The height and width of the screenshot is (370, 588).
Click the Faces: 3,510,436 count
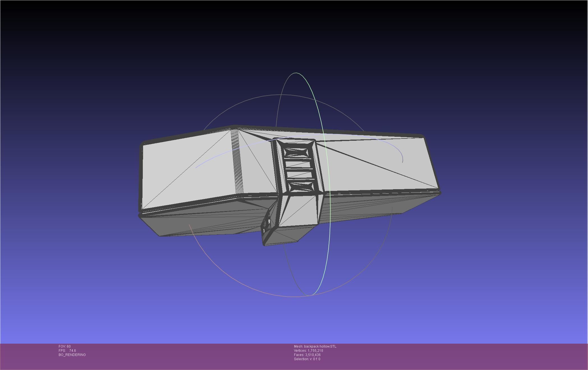click(307, 355)
